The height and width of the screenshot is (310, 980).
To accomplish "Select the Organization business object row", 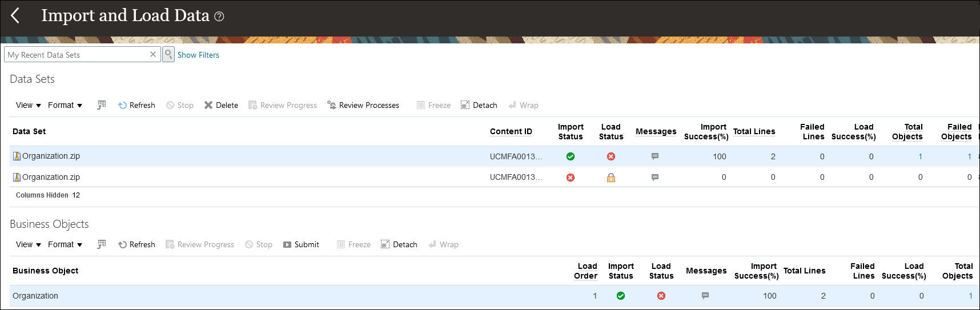I will (x=495, y=296).
